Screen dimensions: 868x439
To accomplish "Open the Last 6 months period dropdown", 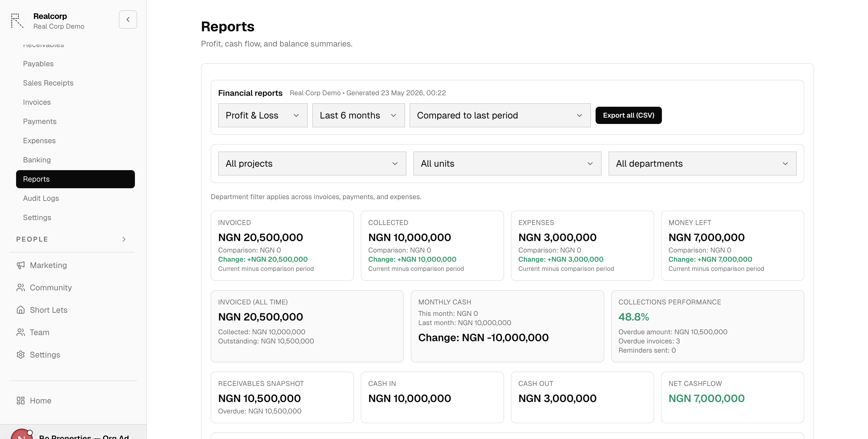I will point(358,115).
